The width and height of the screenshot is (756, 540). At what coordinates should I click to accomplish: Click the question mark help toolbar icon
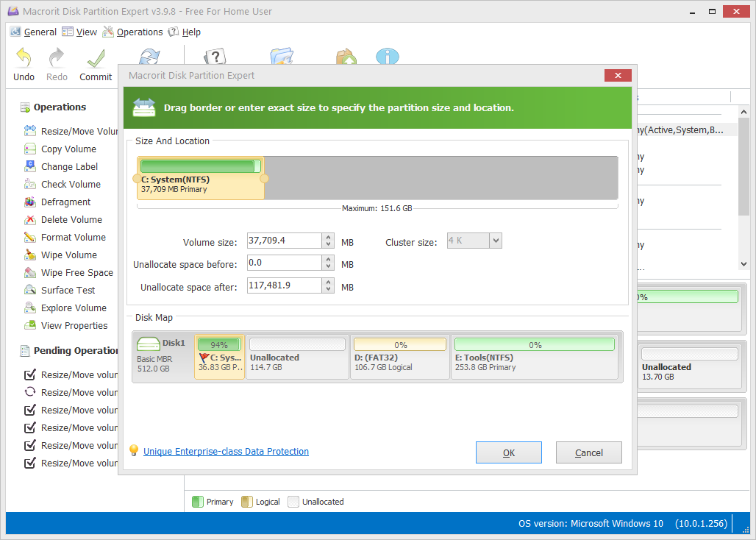coord(215,57)
